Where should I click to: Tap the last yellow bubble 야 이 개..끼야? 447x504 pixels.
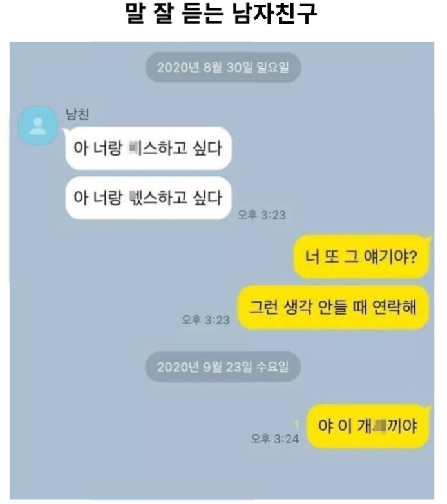(368, 426)
